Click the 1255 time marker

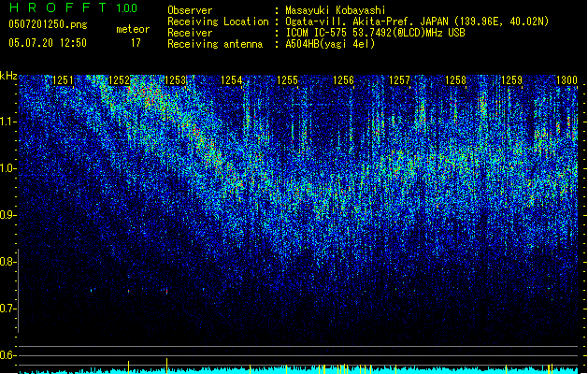pyautogui.click(x=287, y=80)
